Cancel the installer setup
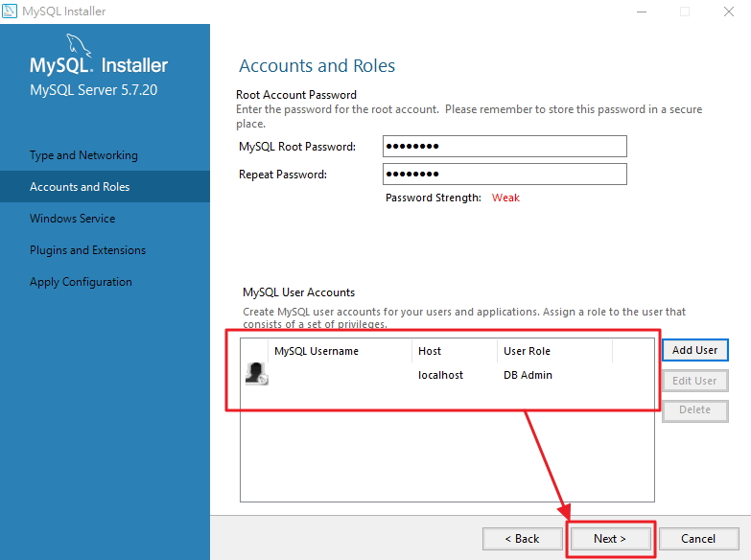751x560 pixels. 698,539
